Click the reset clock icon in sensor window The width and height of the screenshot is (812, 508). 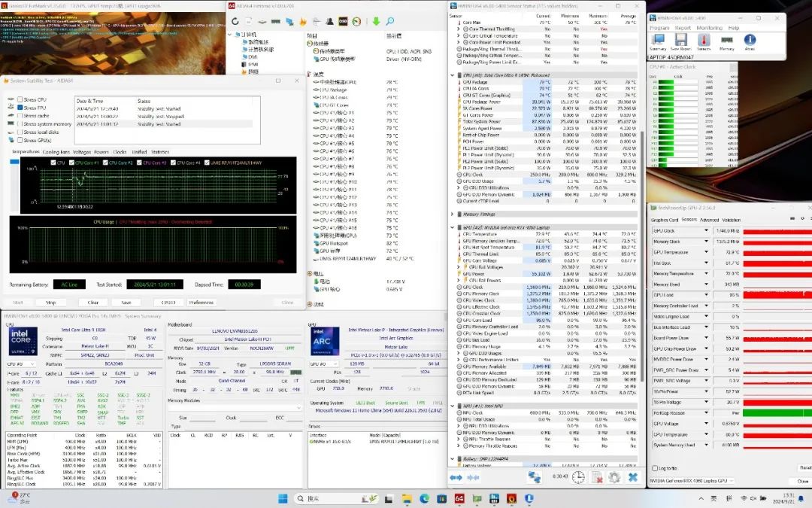coord(577,477)
